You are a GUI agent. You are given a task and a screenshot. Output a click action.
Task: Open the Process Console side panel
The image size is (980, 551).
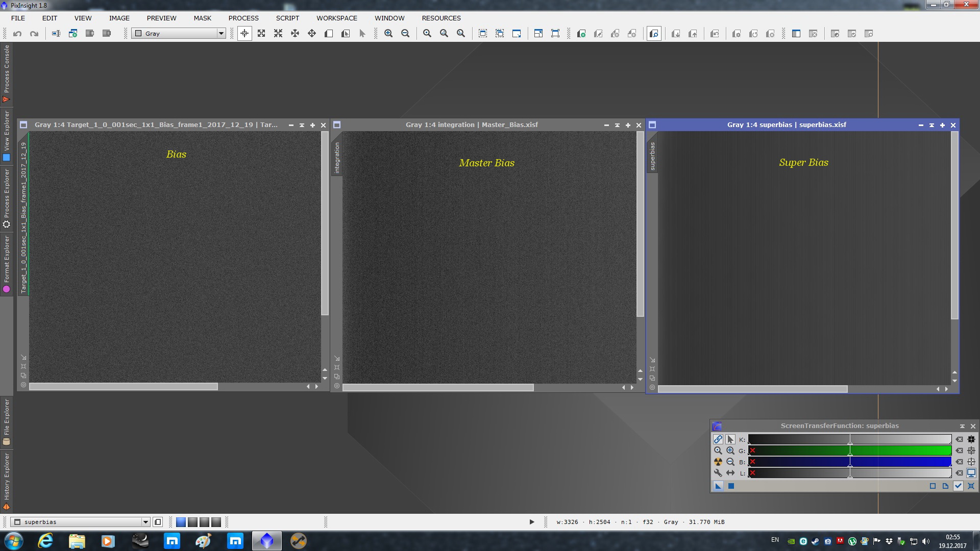click(6, 74)
